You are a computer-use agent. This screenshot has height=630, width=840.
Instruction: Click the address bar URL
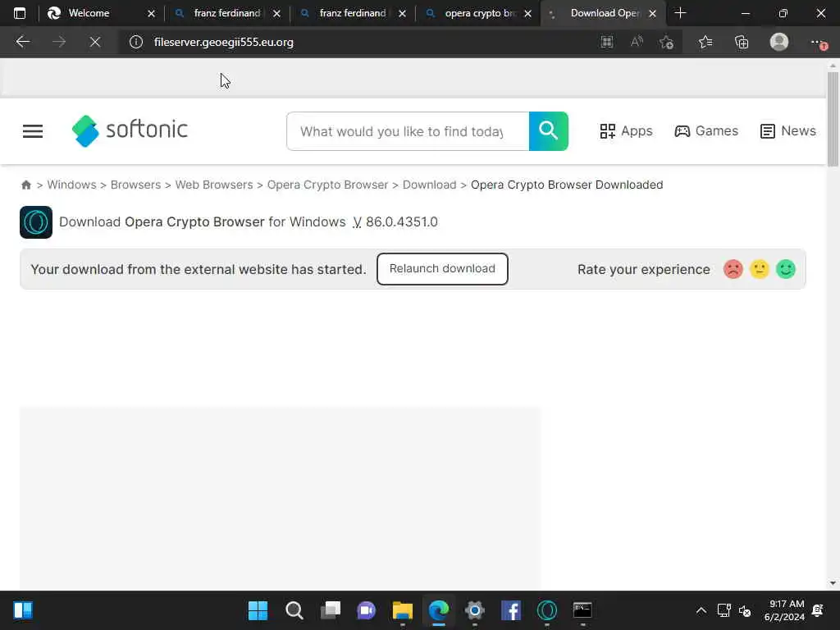pos(223,42)
